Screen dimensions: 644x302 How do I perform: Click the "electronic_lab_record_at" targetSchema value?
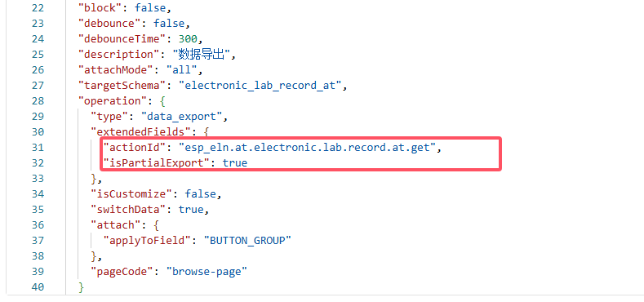coord(260,86)
